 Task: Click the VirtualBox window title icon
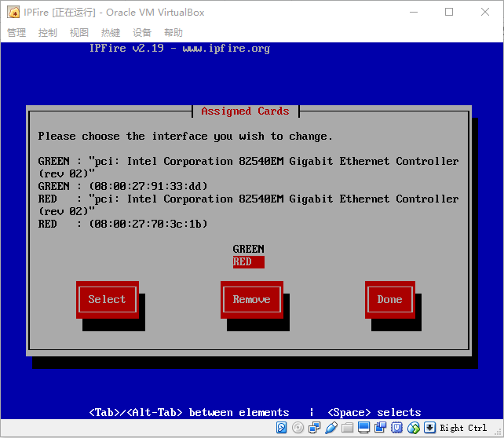pyautogui.click(x=13, y=13)
